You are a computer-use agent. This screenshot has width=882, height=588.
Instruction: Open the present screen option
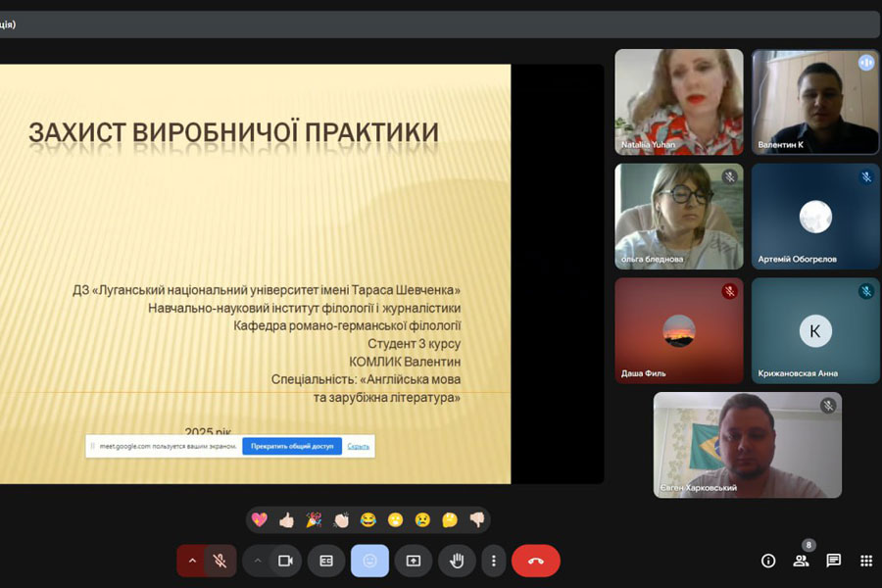click(414, 561)
